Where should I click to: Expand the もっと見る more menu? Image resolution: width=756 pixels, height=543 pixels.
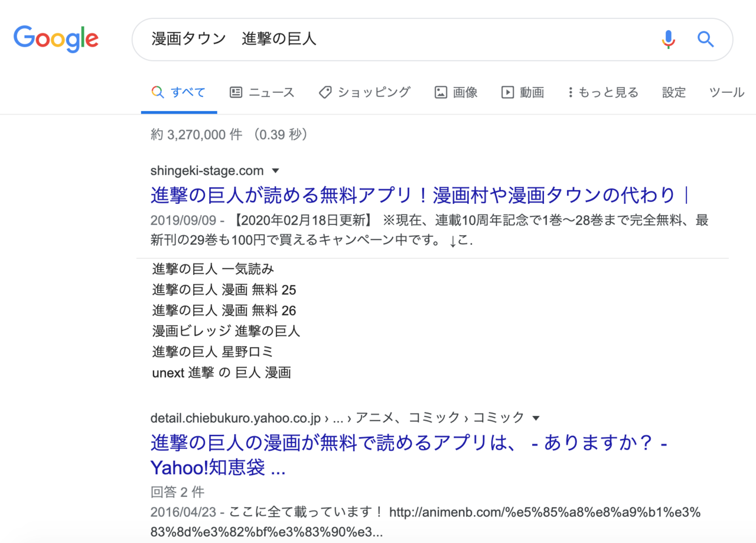pos(603,92)
